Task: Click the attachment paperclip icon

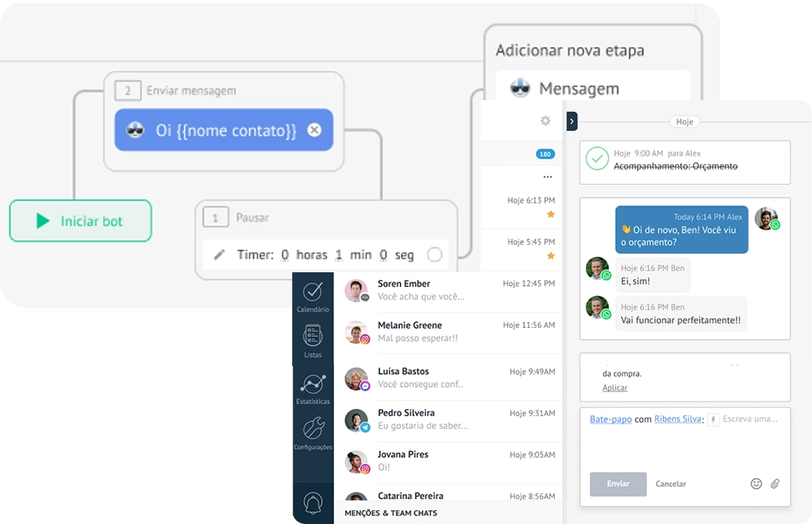Action: tap(774, 484)
